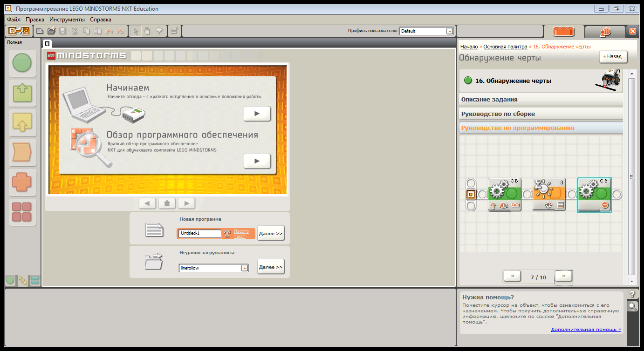
Task: Switch to Custom palette teal tab
Action: point(35,281)
